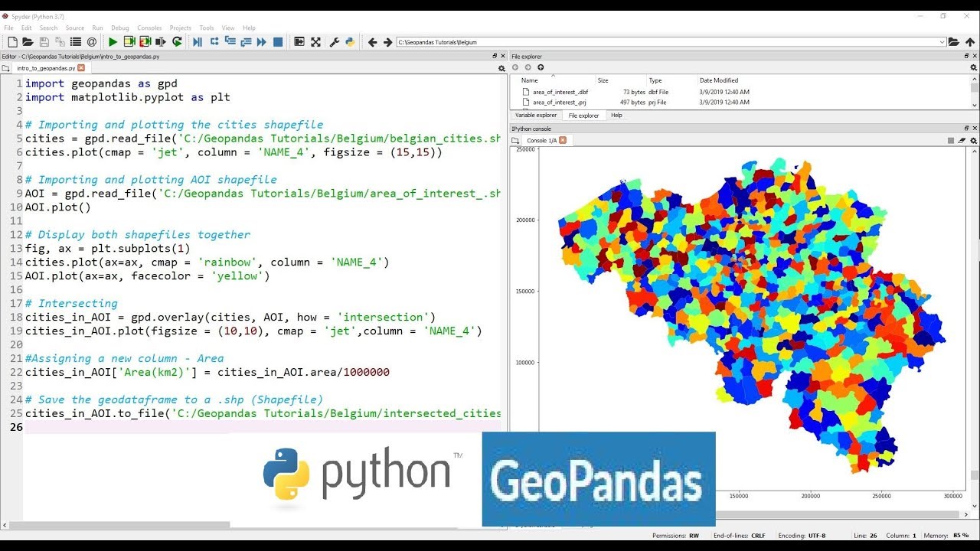Screen dimensions: 980x551
Task: Run selection or current line icon
Action: pos(161,42)
